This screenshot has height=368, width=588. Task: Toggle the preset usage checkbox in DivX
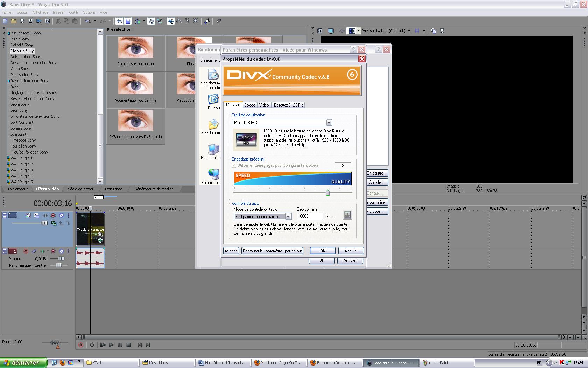(234, 165)
